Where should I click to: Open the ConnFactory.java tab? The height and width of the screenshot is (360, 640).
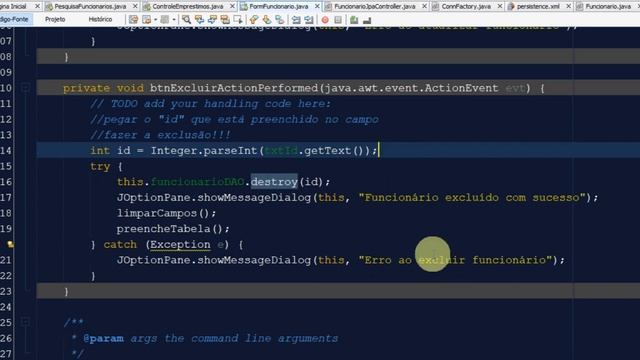[466, 6]
